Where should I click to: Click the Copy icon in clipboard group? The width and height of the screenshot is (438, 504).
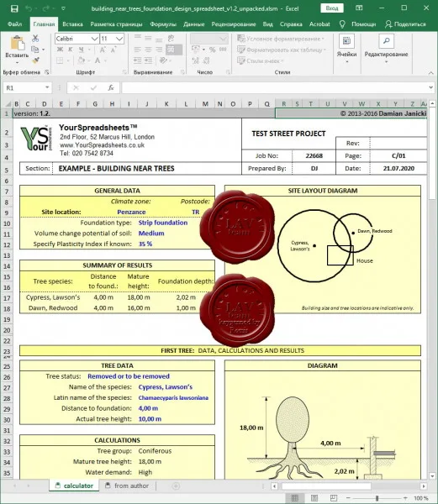click(34, 50)
